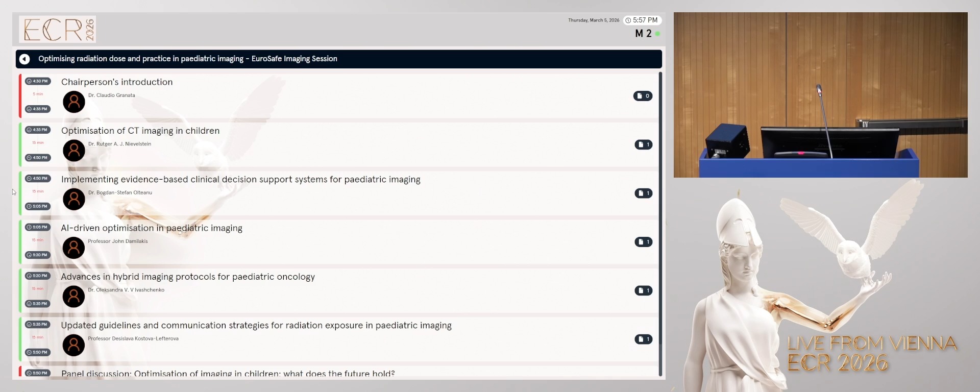Open 'AI-driven optimisation in paediatric imaging' talk
Viewport: 980px width, 392px height.
152,228
